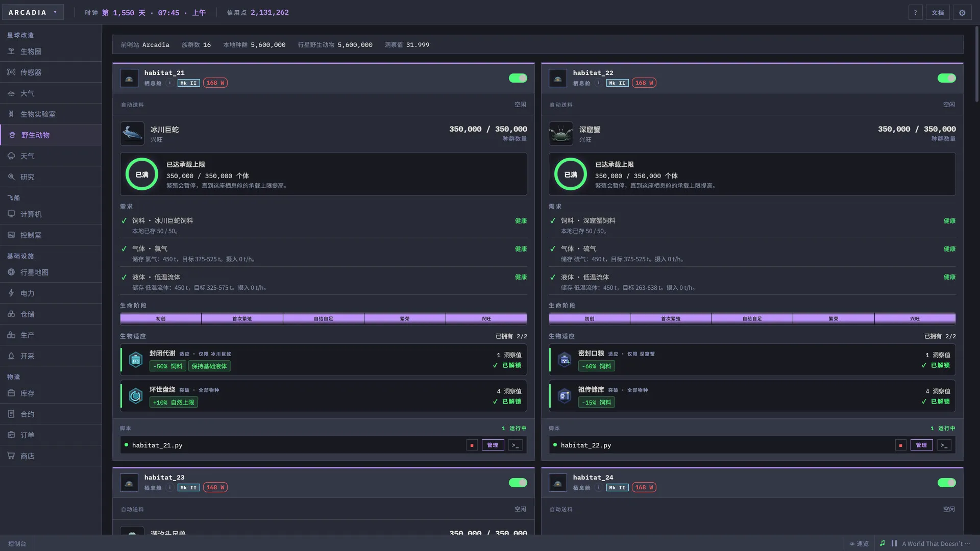Open 行星地图 in the sidebar

coord(51,272)
